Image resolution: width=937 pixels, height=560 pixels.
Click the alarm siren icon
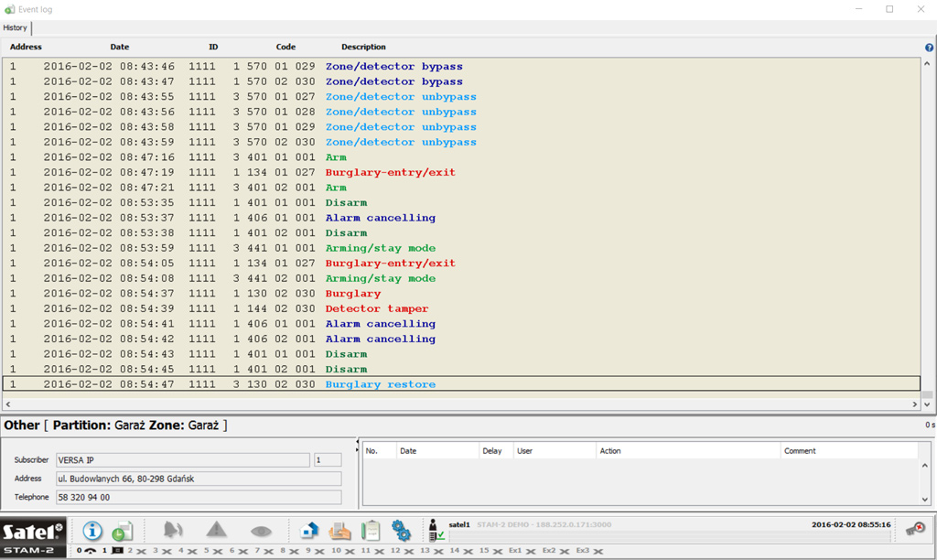click(x=173, y=530)
